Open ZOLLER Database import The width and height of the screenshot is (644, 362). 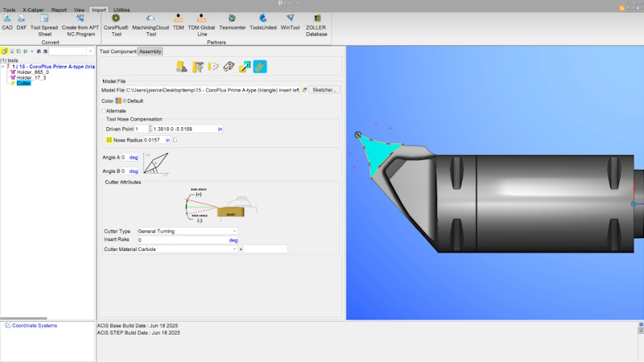point(316,25)
